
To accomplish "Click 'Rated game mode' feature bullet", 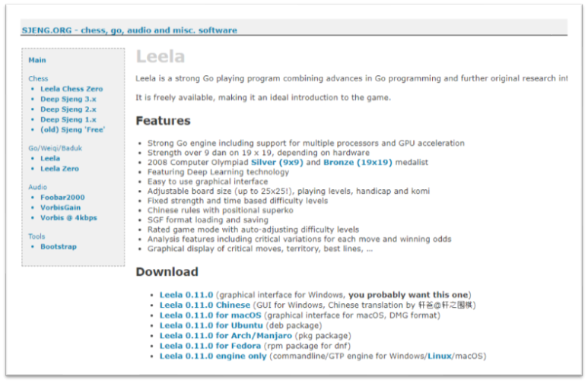I will coord(253,229).
